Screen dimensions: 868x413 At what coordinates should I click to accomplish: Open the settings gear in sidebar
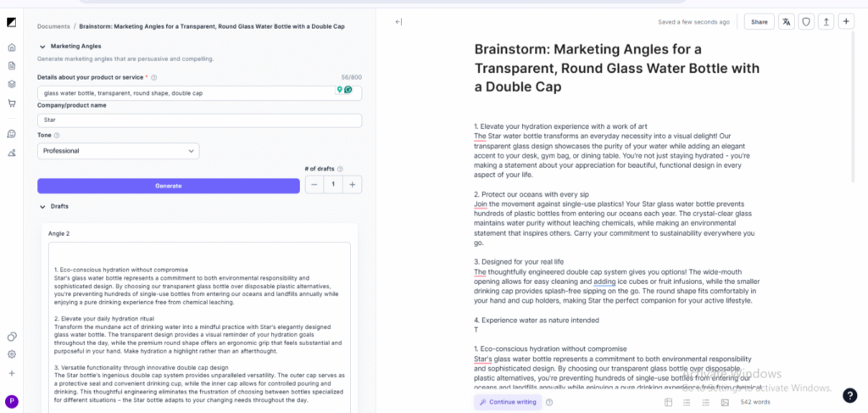pos(12,354)
